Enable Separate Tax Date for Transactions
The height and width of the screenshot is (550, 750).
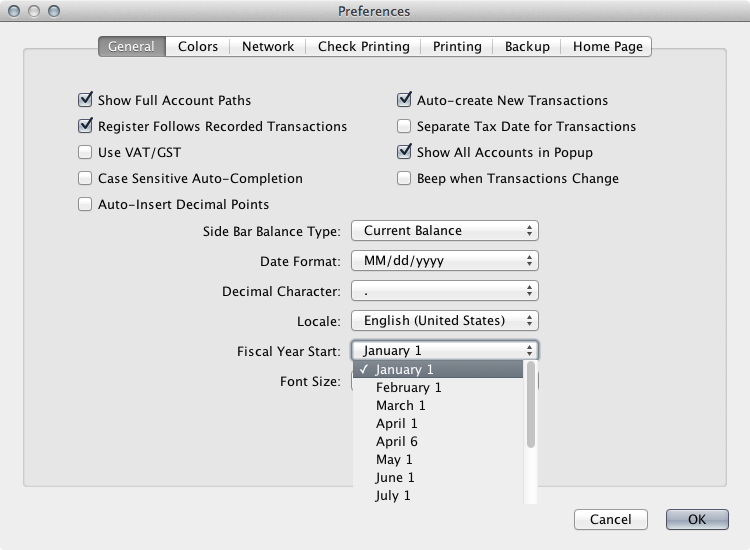404,127
